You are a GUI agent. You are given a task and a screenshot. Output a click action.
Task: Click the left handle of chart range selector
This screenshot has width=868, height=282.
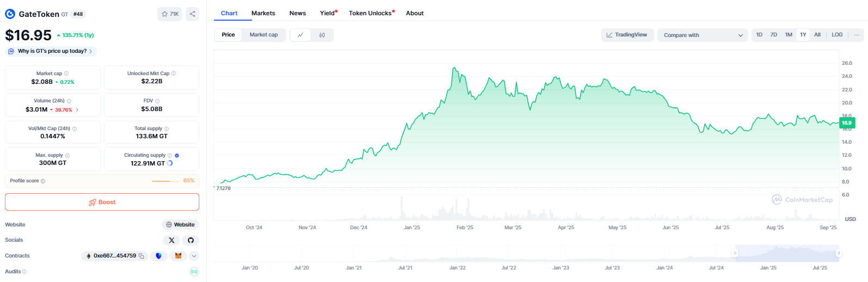735,253
